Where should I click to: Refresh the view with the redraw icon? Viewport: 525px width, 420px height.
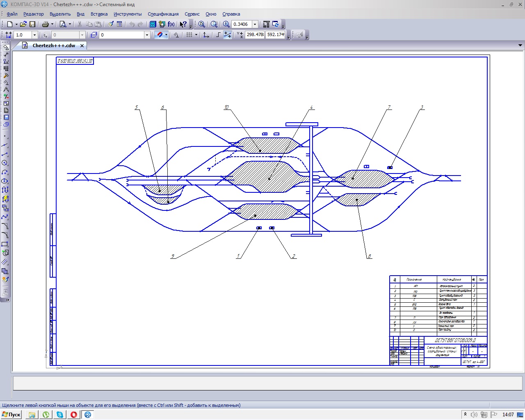click(x=276, y=24)
